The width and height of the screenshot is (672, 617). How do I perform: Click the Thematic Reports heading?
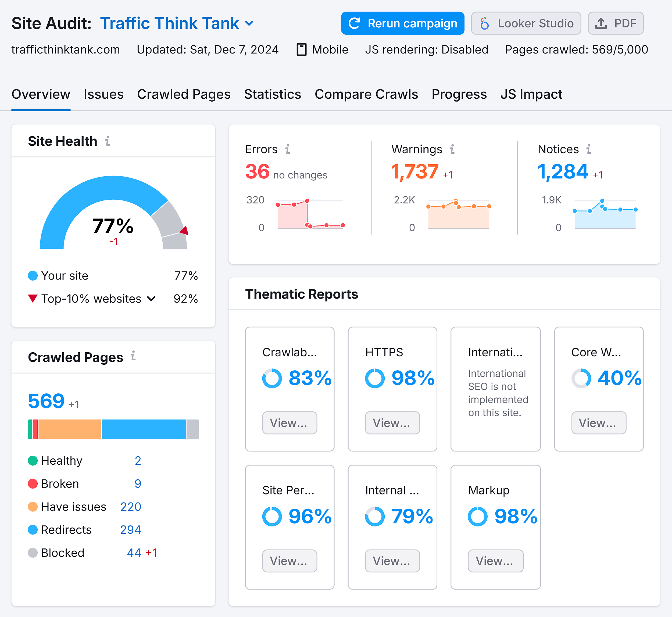coord(302,294)
